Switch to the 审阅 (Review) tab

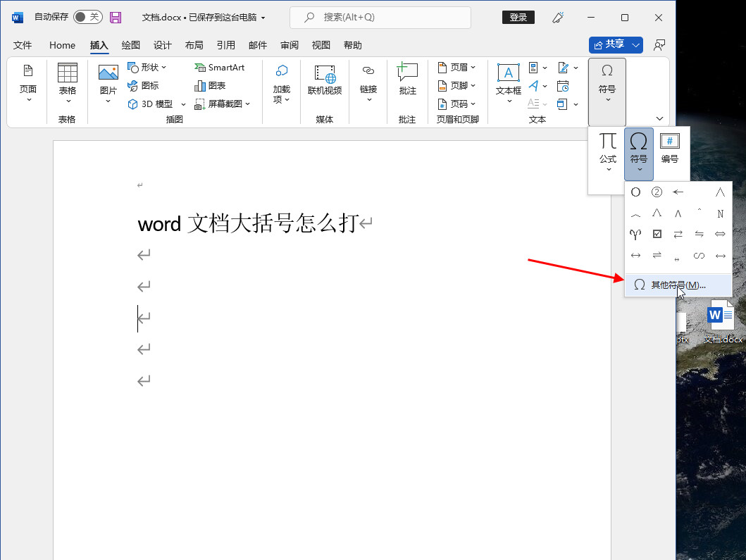(x=290, y=45)
